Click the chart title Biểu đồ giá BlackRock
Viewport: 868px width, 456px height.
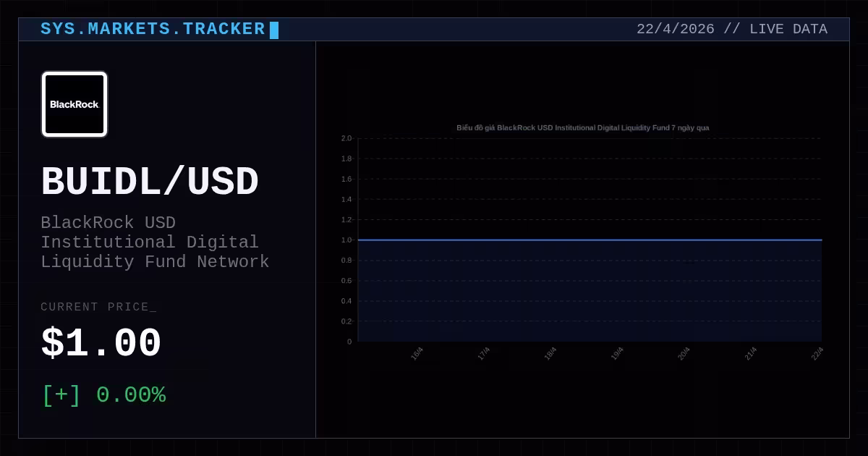click(582, 127)
